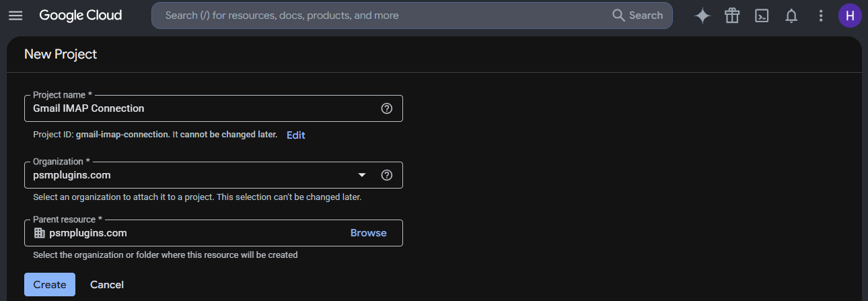Create the new project

tap(50, 284)
